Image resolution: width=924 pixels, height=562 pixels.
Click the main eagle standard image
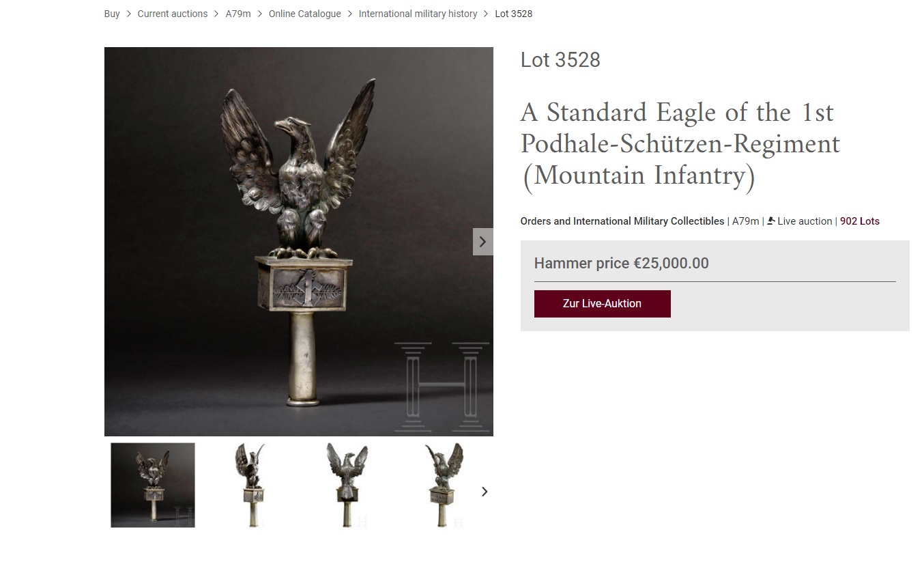coord(298,242)
